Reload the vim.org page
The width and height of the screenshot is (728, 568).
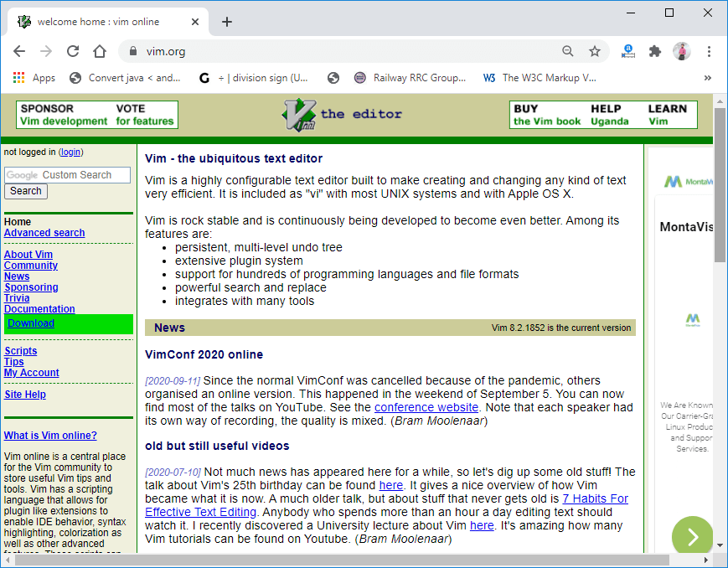[x=73, y=51]
